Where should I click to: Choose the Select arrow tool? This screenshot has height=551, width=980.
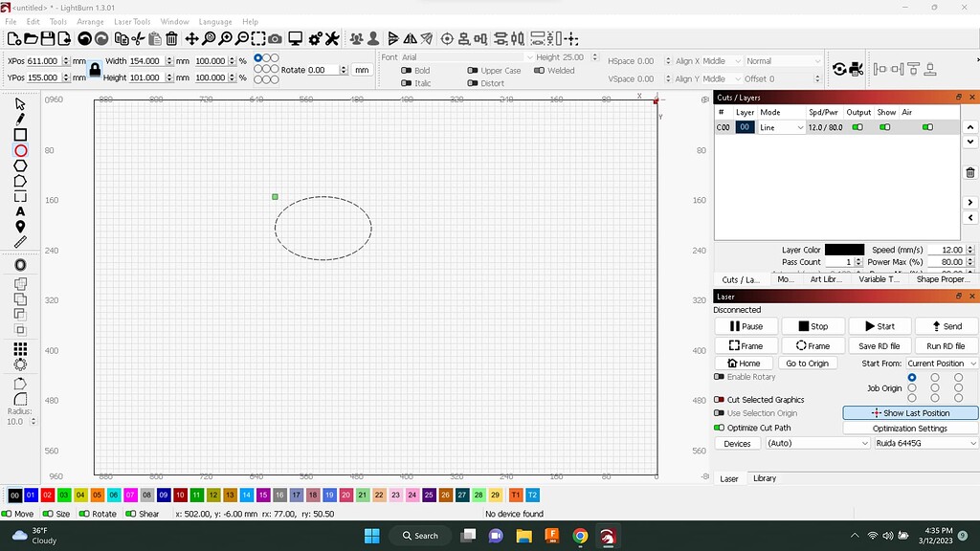pos(20,103)
